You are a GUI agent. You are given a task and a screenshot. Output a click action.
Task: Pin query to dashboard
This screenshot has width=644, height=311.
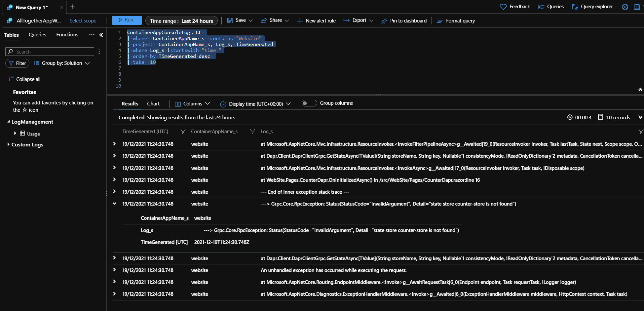tap(404, 21)
